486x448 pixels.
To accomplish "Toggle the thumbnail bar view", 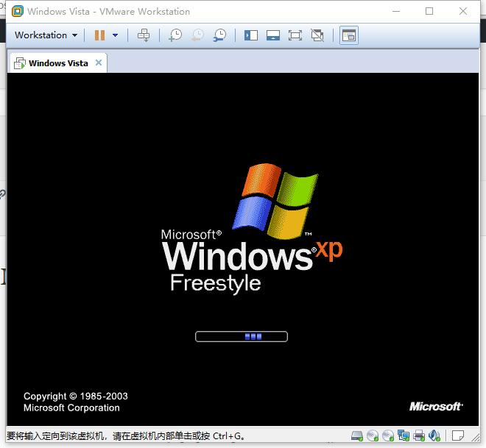I will point(273,35).
